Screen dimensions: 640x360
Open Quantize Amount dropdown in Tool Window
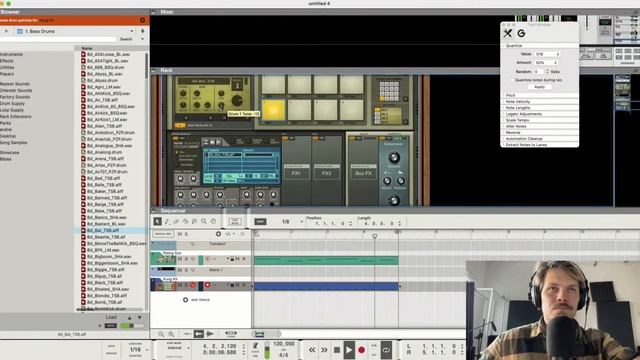pos(546,62)
